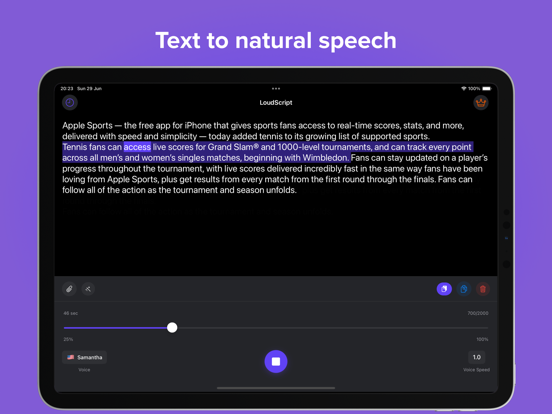The width and height of the screenshot is (552, 414).
Task: Open the Samantha voice selector
Action: click(84, 357)
